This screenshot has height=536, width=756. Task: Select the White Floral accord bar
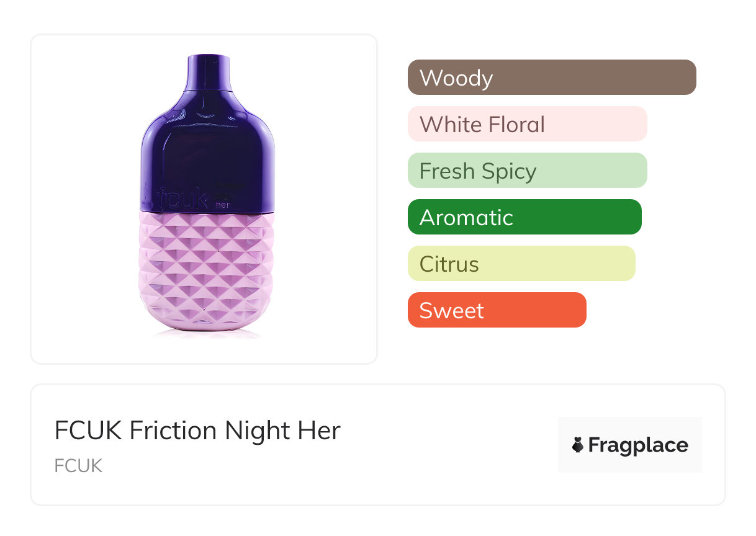(x=527, y=124)
